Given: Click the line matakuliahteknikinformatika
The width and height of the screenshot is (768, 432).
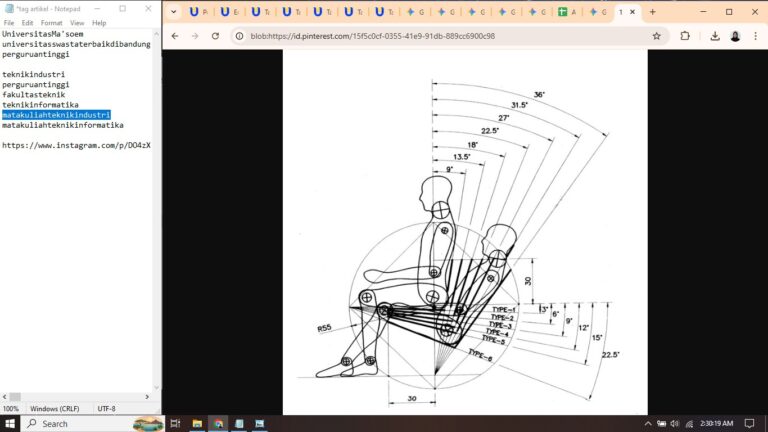Looking at the screenshot, I should click(63, 125).
